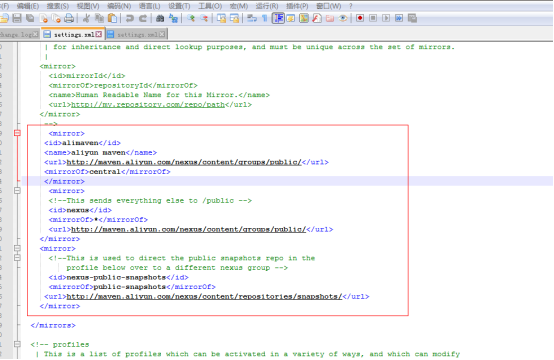The height and width of the screenshot is (360, 554).
Task: Toggle file monitoring eye icon
Action: tap(343, 18)
